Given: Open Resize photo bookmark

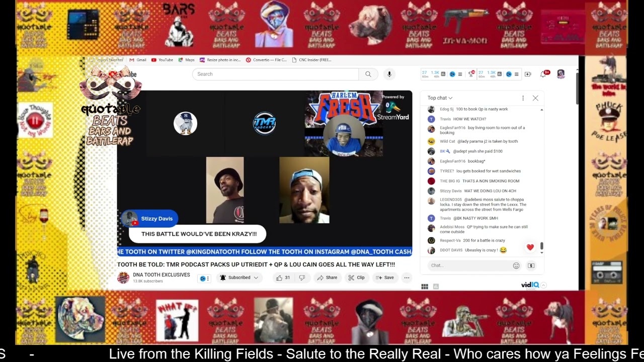Looking at the screenshot, I should (x=220, y=60).
